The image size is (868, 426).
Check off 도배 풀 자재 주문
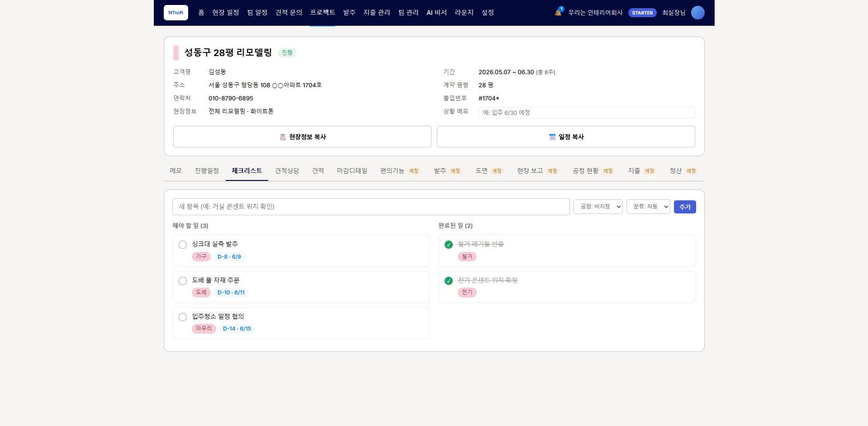[183, 281]
